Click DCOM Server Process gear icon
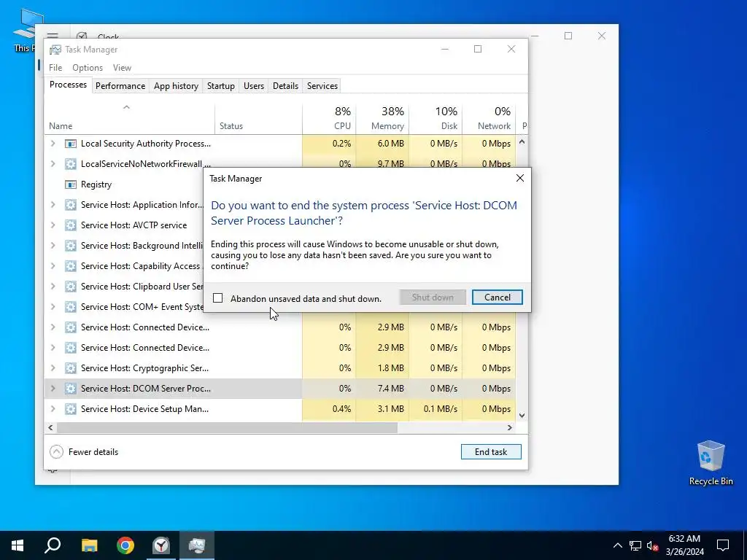The image size is (747, 560). point(71,389)
